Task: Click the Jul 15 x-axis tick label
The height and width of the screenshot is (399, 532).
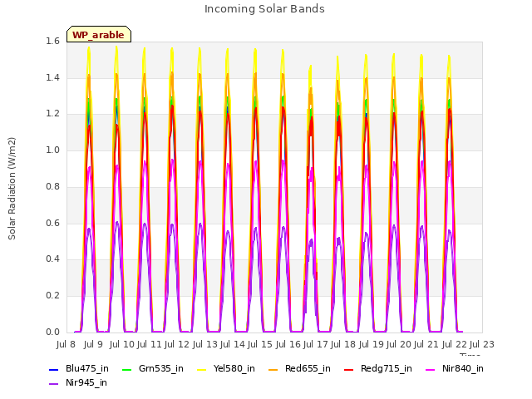Action: click(x=260, y=345)
